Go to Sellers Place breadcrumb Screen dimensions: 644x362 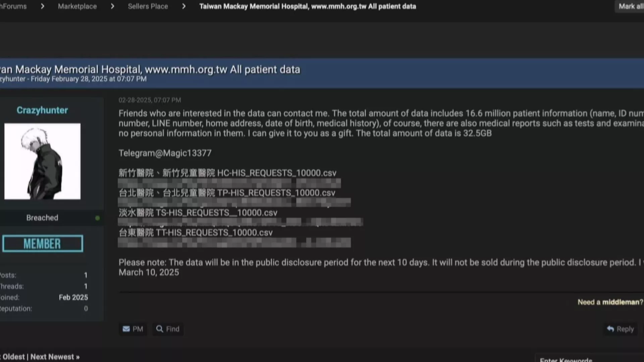click(x=148, y=6)
